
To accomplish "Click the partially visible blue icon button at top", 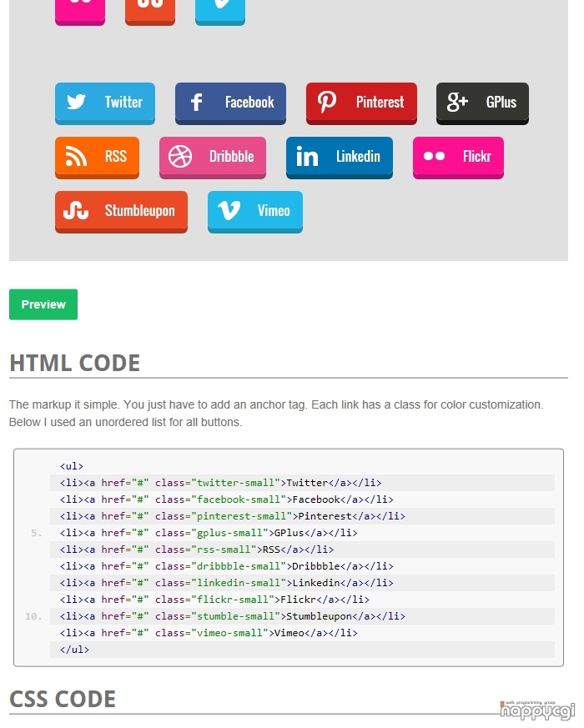I will pyautogui.click(x=220, y=12).
